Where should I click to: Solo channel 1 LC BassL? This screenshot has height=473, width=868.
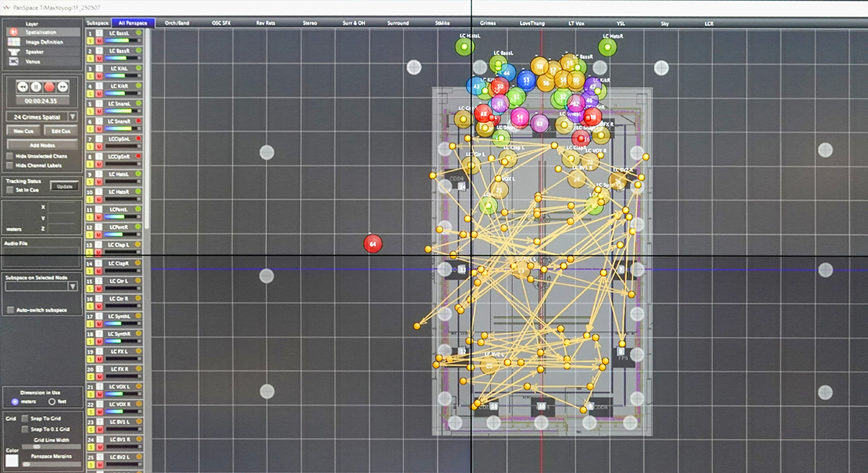coord(90,42)
